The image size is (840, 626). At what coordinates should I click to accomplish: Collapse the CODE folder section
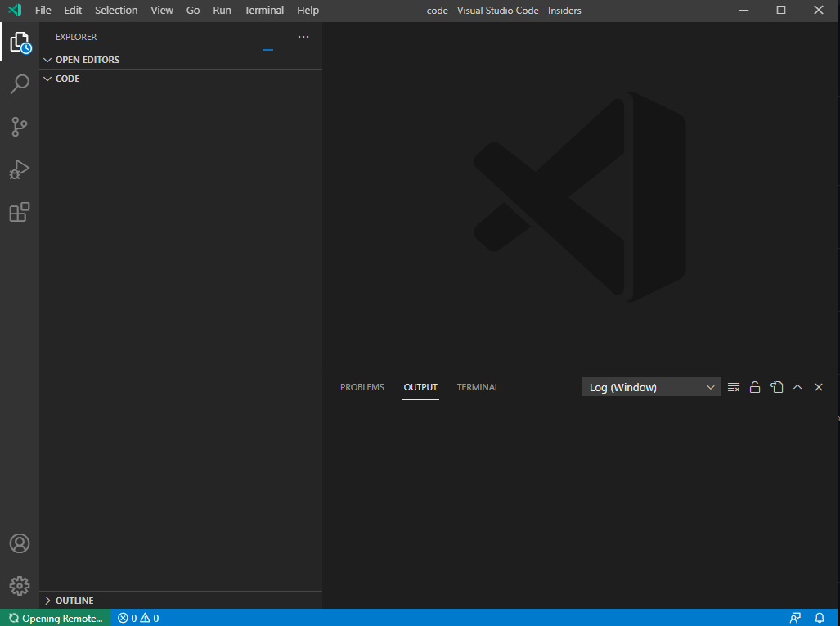tap(181, 79)
